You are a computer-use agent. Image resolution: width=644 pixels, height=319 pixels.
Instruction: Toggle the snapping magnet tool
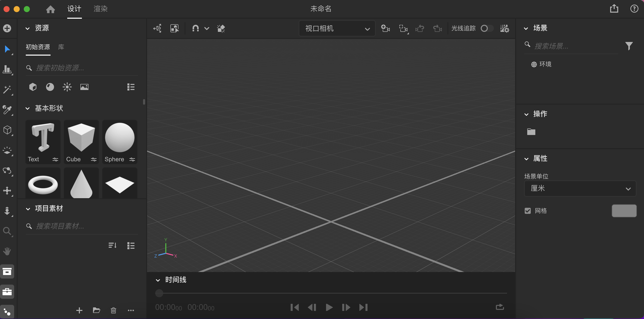pyautogui.click(x=195, y=28)
